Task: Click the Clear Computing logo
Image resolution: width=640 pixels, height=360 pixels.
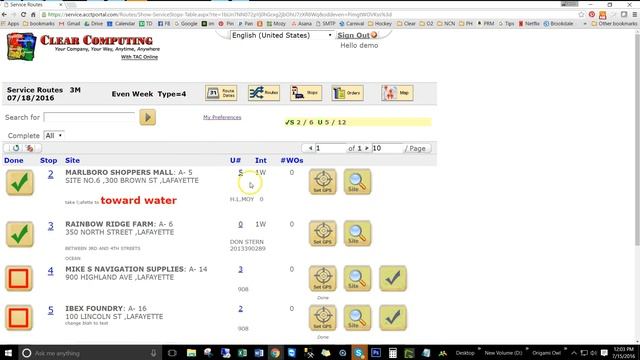Action: [84, 47]
